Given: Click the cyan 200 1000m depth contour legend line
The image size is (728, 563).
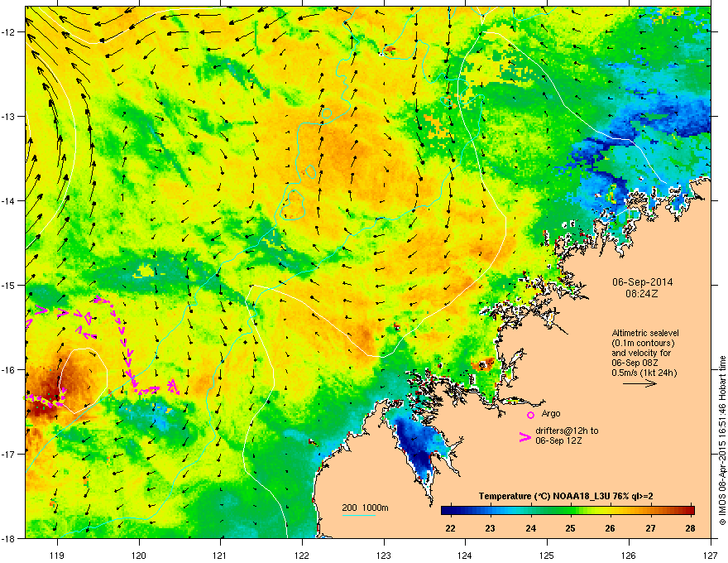Looking at the screenshot, I should point(359,515).
